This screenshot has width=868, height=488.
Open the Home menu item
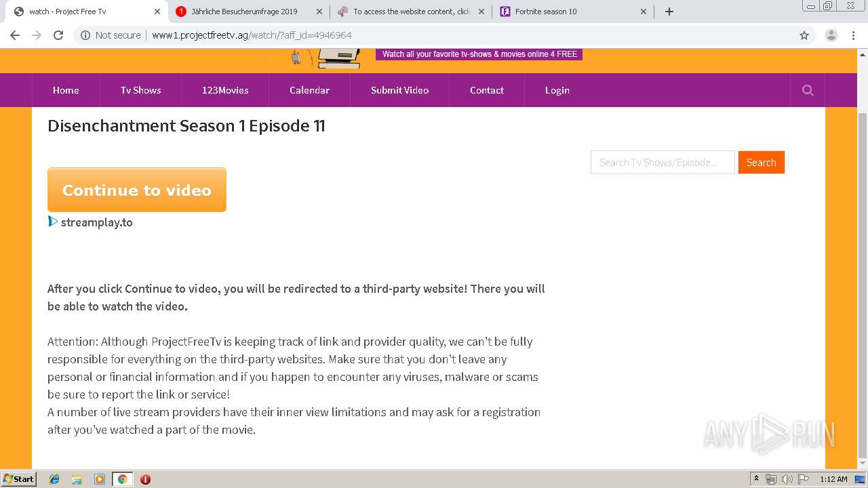(66, 90)
